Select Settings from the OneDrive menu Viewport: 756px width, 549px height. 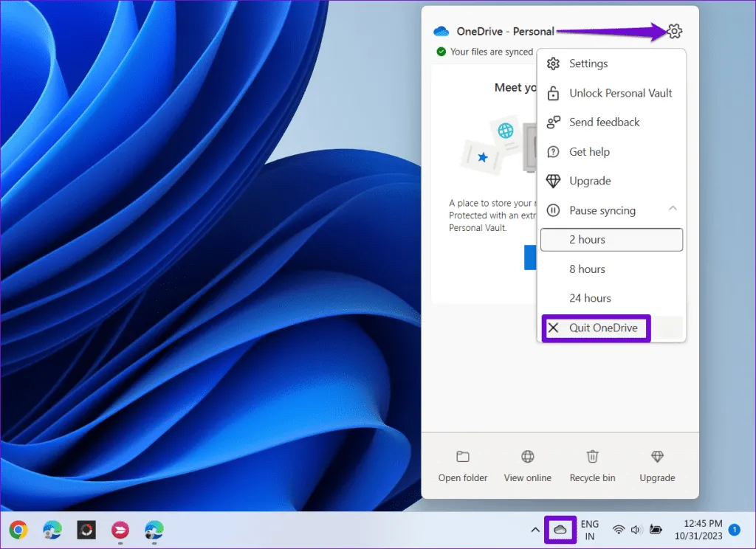(588, 63)
